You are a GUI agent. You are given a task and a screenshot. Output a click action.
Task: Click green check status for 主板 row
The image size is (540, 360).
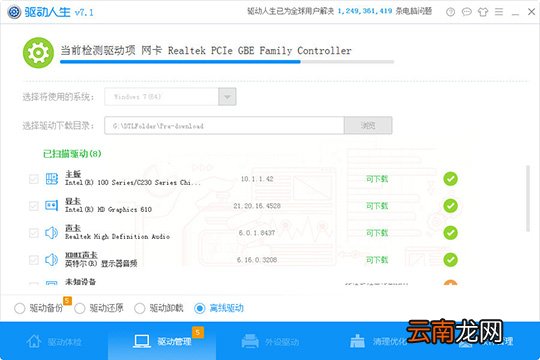(450, 179)
